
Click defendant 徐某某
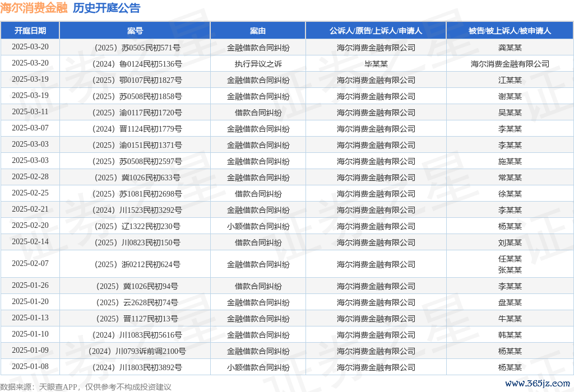click(x=510, y=194)
